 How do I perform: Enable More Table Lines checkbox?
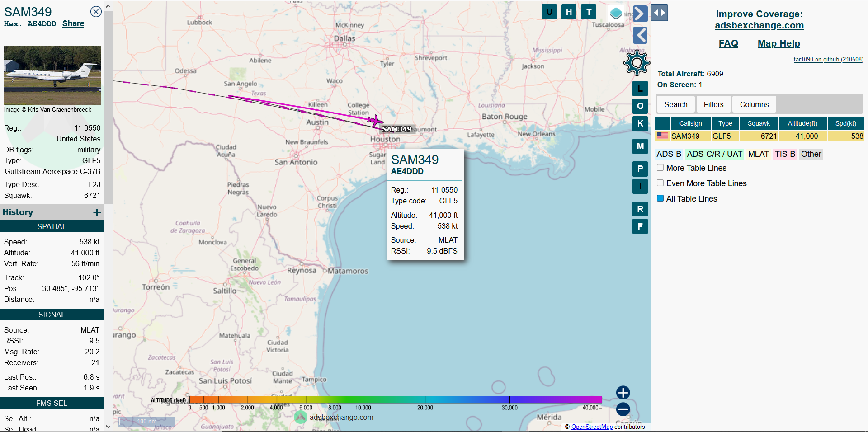coord(660,168)
